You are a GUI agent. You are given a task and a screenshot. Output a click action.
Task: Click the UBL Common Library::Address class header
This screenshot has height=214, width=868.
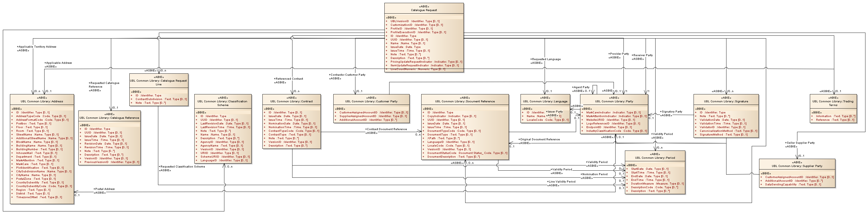pos(42,101)
